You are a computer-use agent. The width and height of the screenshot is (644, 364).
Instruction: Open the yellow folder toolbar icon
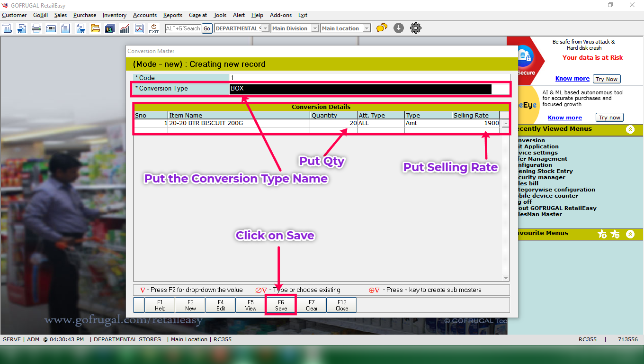pyautogui.click(x=95, y=28)
